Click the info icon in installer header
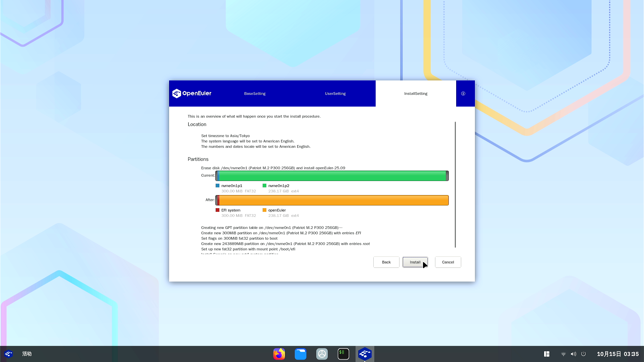Screen dimensions: 644x362 (x=463, y=94)
